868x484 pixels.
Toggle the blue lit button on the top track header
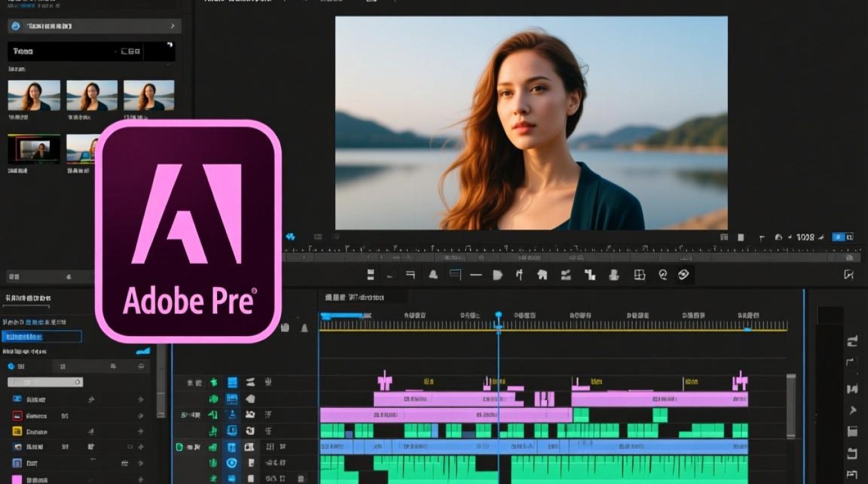click(x=232, y=383)
